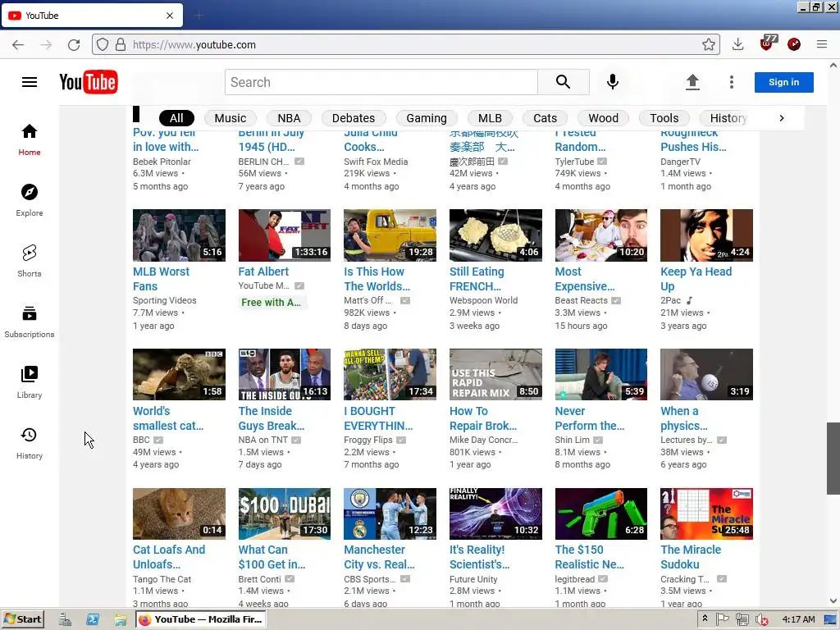Select the Music filter chip
Image resolution: width=840 pixels, height=630 pixels.
point(231,118)
